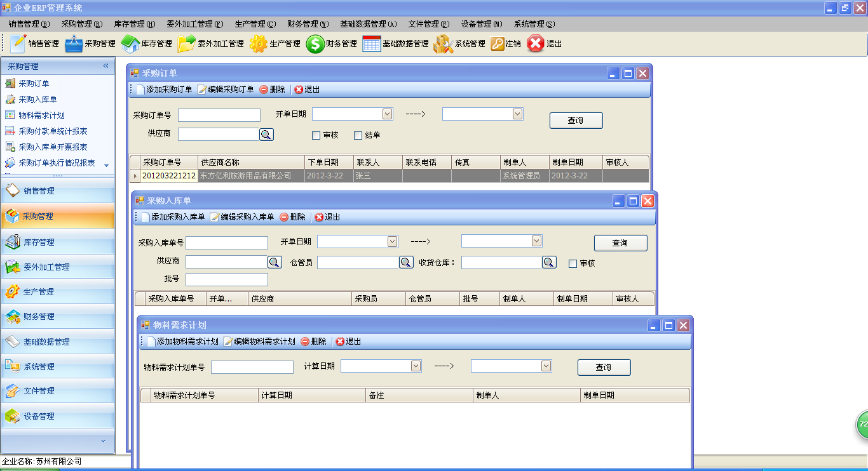Click the 注销 key icon
This screenshot has width=868, height=471.
click(x=498, y=44)
